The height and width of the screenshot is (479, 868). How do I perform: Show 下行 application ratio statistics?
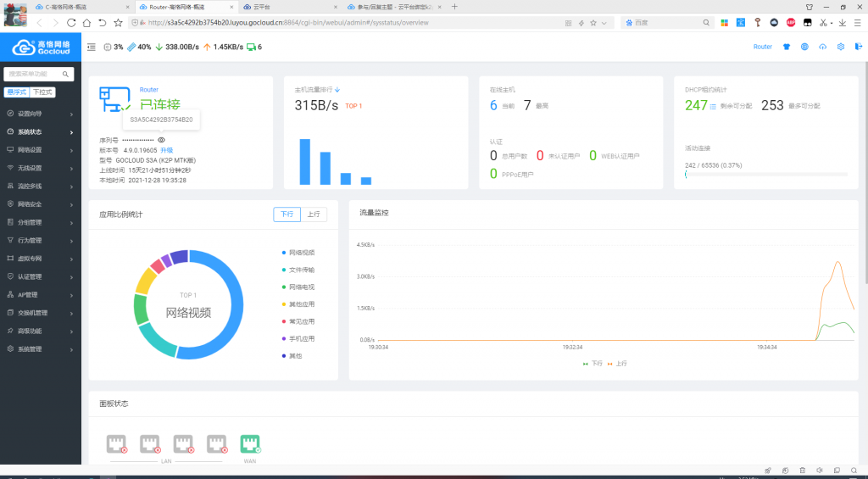pos(287,214)
